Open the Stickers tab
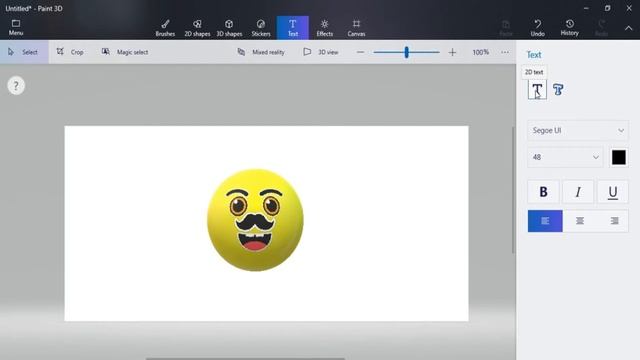640x360 pixels. [x=261, y=28]
